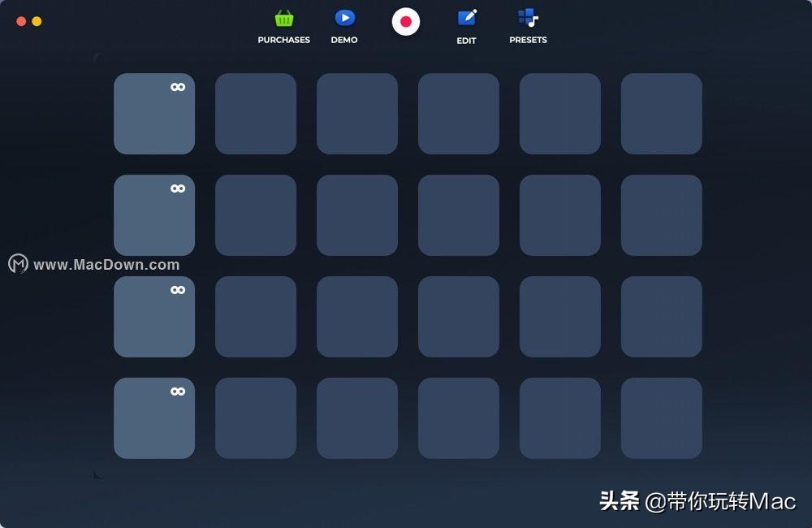Toggle the loop symbol on the top-left pad
Screen dimensions: 812x528
[177, 87]
